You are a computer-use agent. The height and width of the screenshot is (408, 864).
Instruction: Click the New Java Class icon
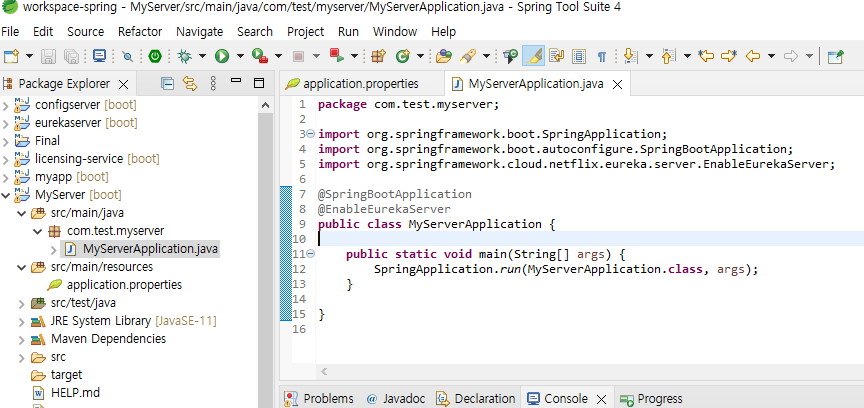[x=403, y=56]
